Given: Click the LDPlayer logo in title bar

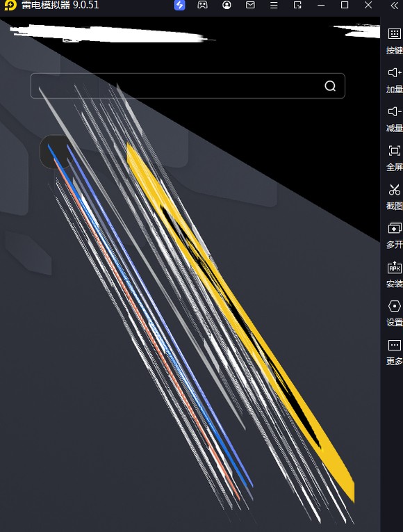Looking at the screenshot, I should 10,5.
